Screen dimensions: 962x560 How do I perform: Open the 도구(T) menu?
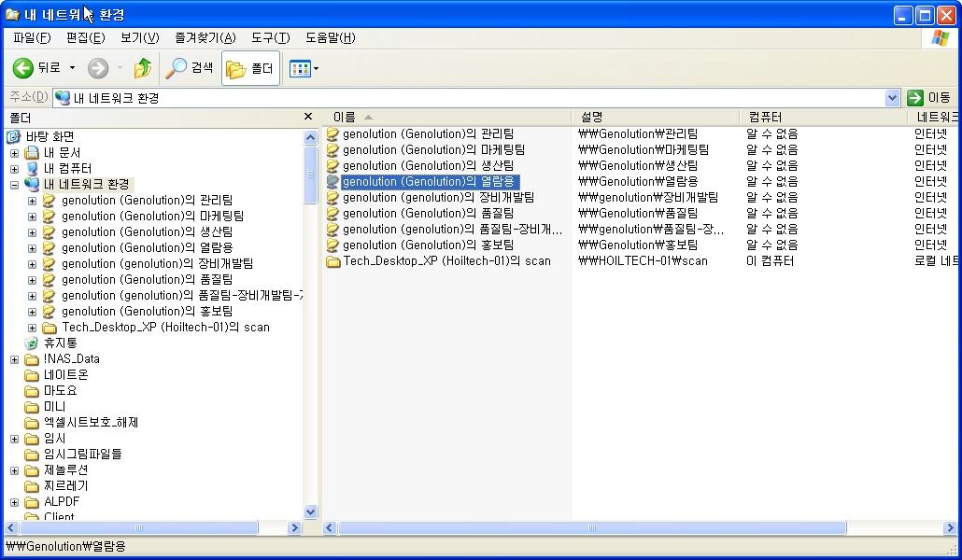[x=270, y=38]
